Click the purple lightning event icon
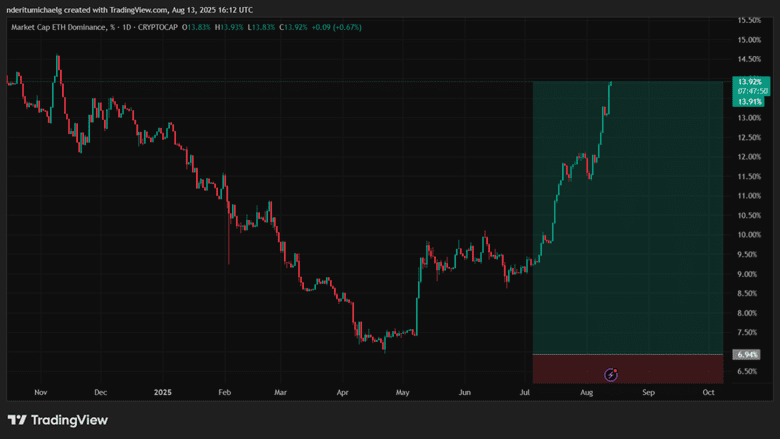Viewport: 780px width, 439px height. click(611, 374)
